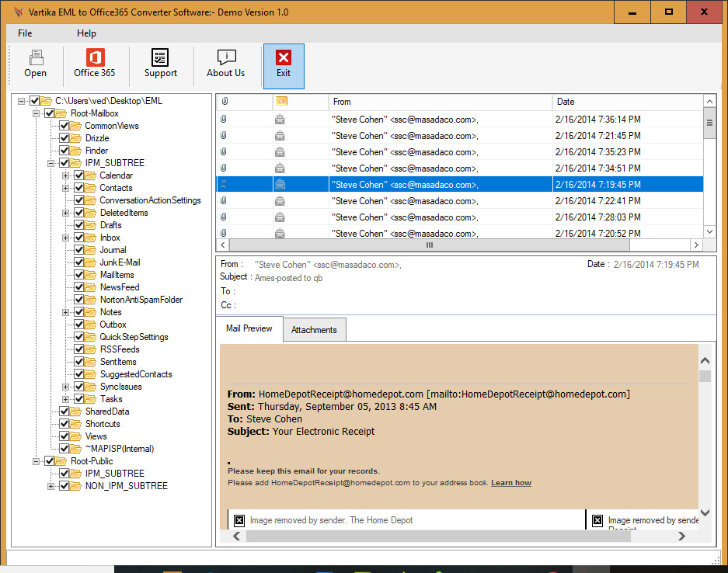Viewport: 728px width, 573px height.
Task: Collapse the Root-Mailbox node
Action: click(x=37, y=113)
